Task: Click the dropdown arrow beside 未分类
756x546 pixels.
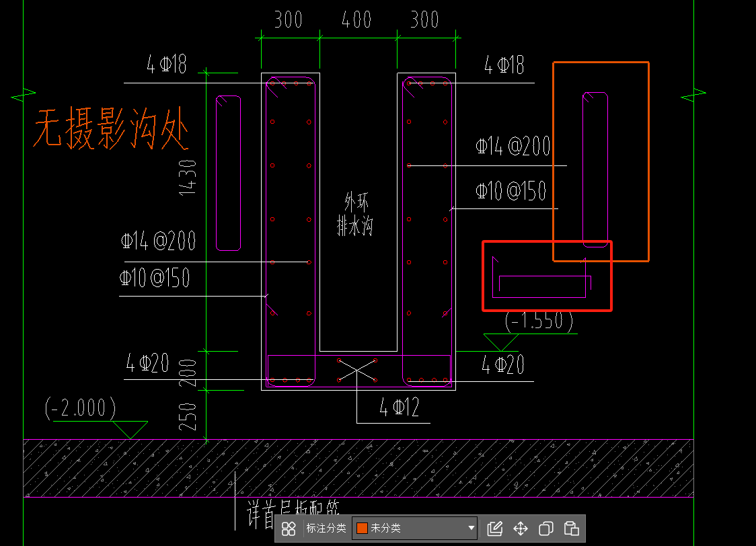Action: pos(471,528)
